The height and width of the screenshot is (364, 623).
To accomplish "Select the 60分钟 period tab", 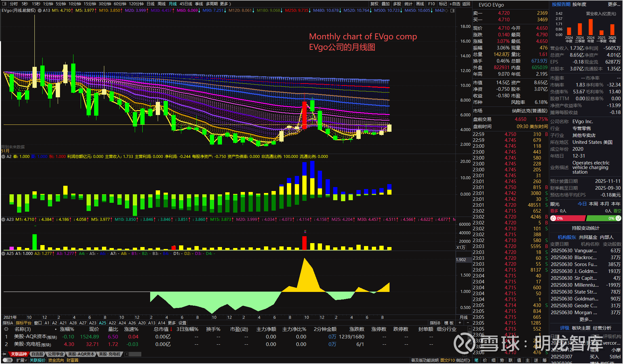I will coord(120,4).
